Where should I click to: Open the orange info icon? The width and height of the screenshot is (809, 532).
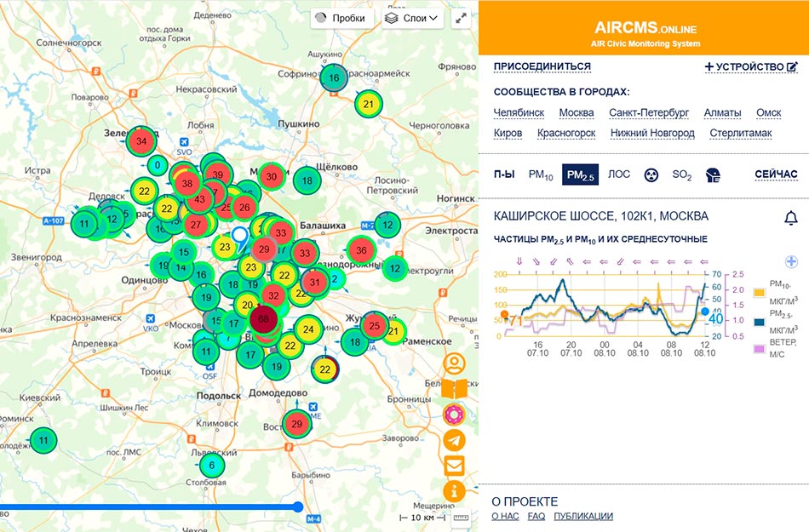(x=456, y=490)
